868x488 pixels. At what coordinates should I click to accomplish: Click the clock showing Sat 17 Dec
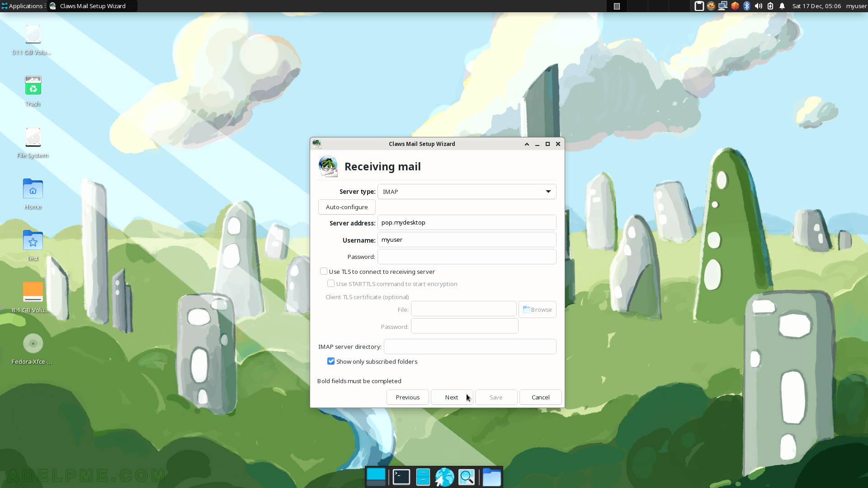816,6
